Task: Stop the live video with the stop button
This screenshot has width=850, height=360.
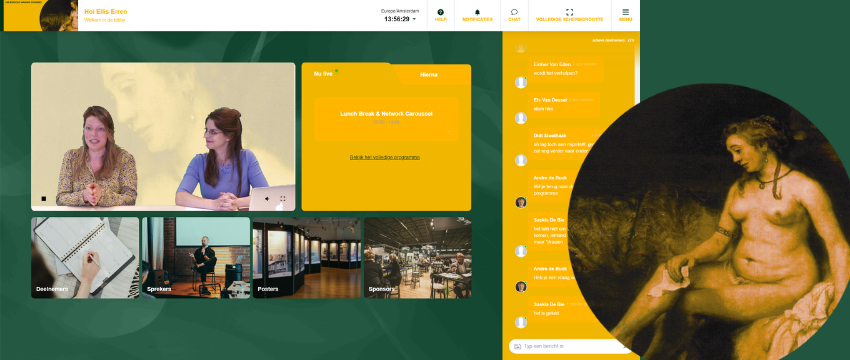Action: click(44, 199)
